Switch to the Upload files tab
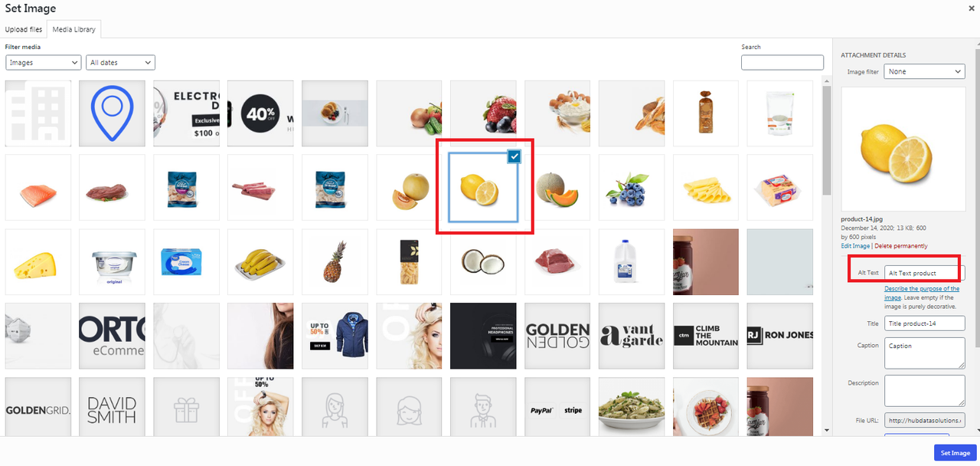The width and height of the screenshot is (980, 466). [24, 29]
